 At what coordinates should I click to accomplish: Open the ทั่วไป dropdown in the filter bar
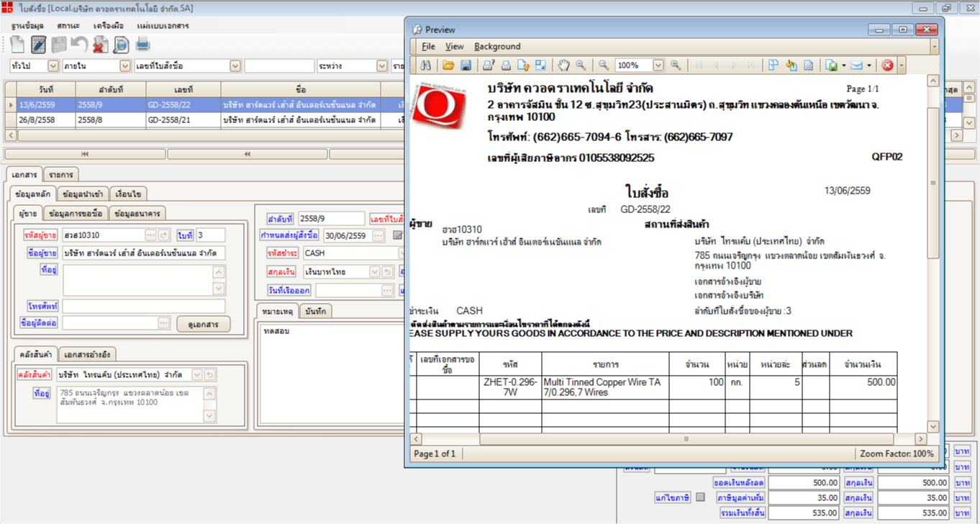point(53,66)
